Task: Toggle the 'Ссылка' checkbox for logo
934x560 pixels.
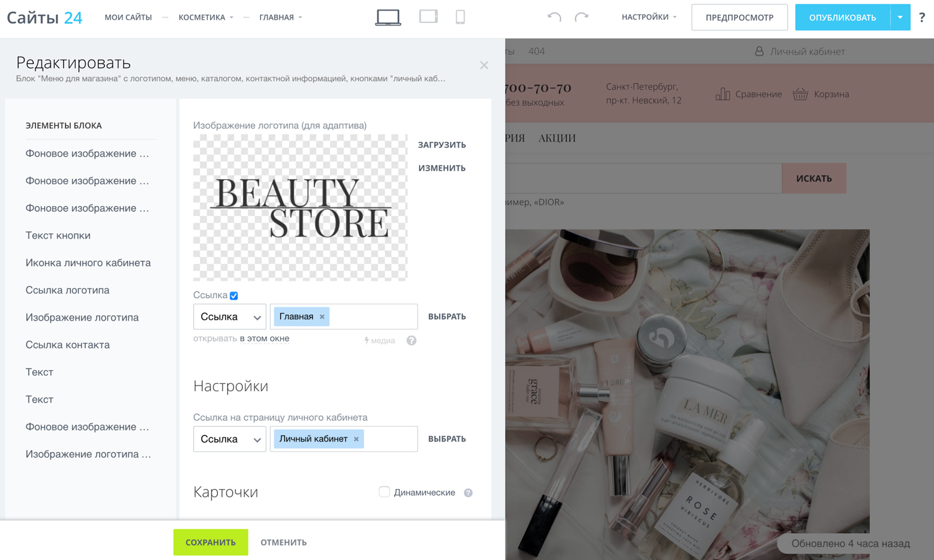Action: pyautogui.click(x=234, y=296)
